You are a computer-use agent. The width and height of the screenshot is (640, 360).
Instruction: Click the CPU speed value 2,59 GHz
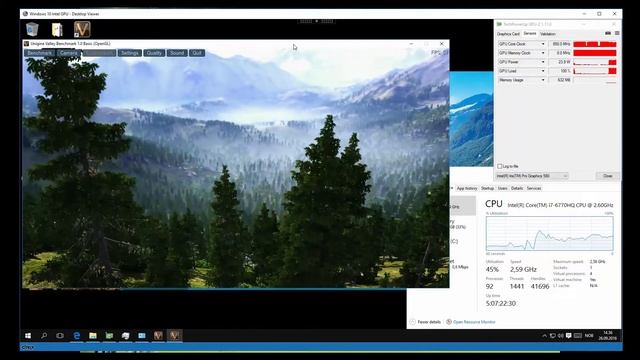pos(523,270)
